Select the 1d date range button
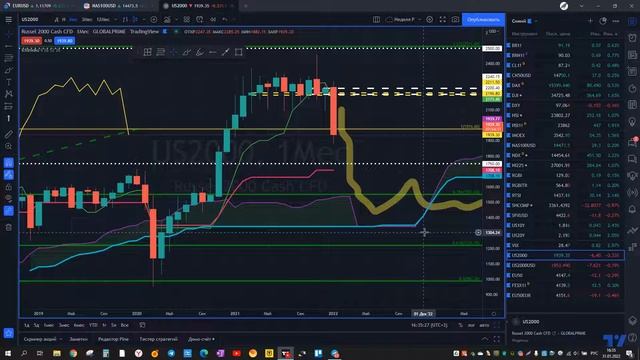 27,325
